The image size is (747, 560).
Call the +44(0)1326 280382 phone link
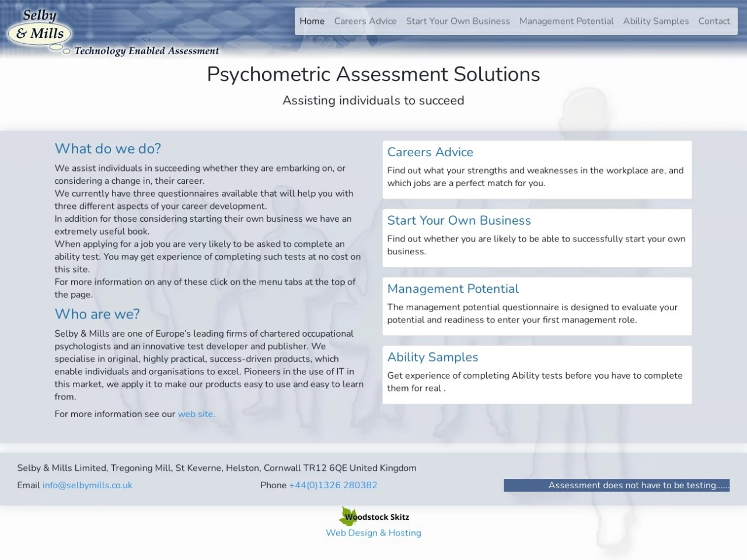coord(333,485)
